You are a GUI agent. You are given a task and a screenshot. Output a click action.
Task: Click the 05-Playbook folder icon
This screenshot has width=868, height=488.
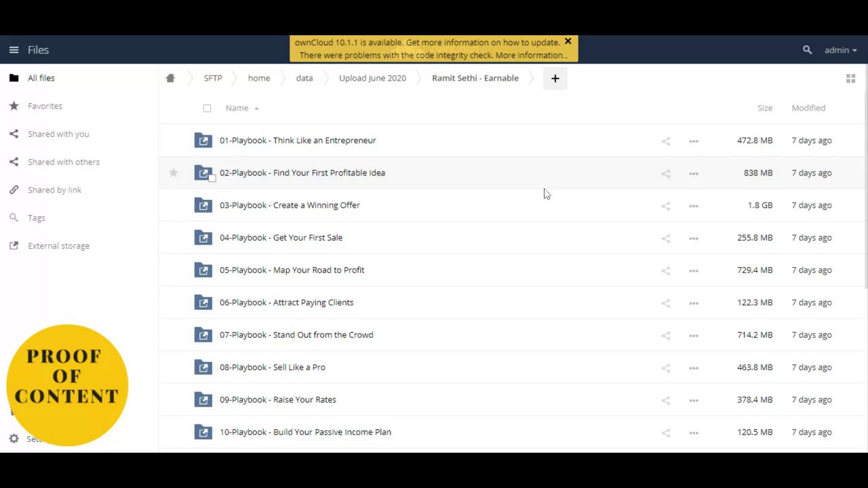coord(203,270)
